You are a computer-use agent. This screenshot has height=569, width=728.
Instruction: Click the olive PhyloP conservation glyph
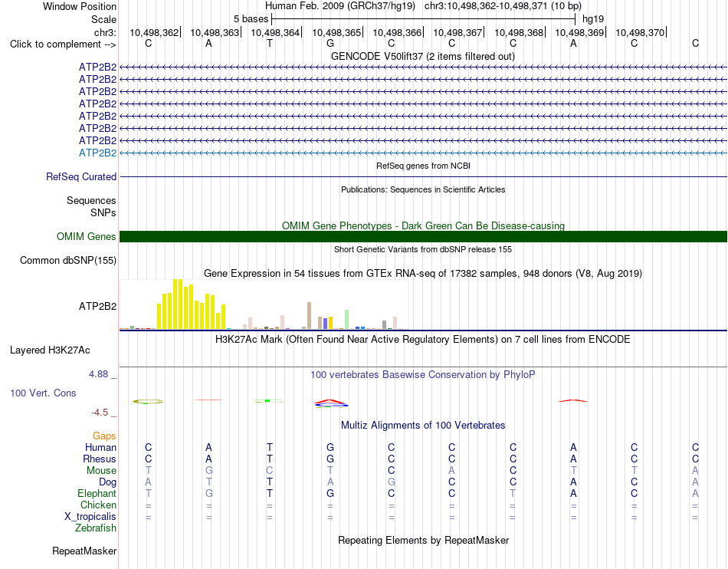[x=148, y=401]
